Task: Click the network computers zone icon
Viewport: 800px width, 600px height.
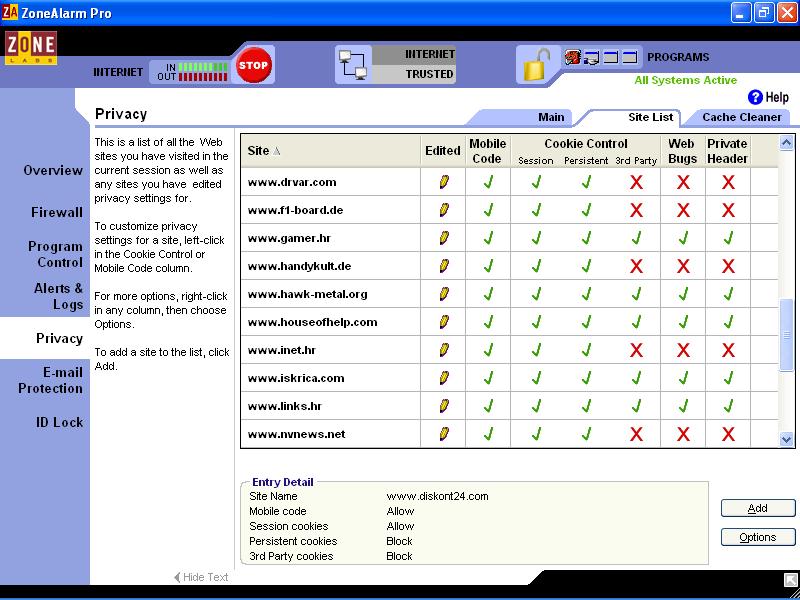Action: 352,64
